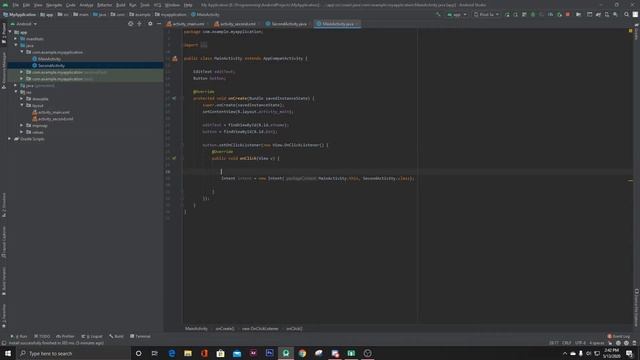Expand the manifests folder
This screenshot has height=360, width=640.
[x=16, y=39]
